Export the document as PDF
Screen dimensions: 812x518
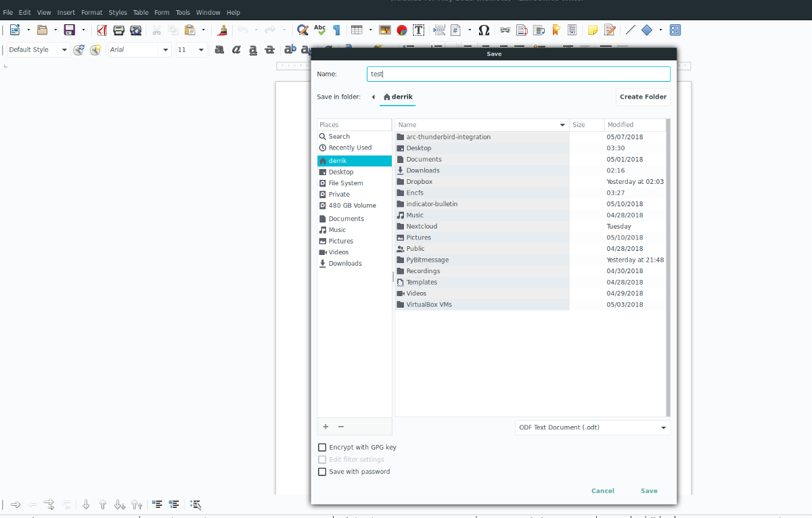(x=103, y=30)
